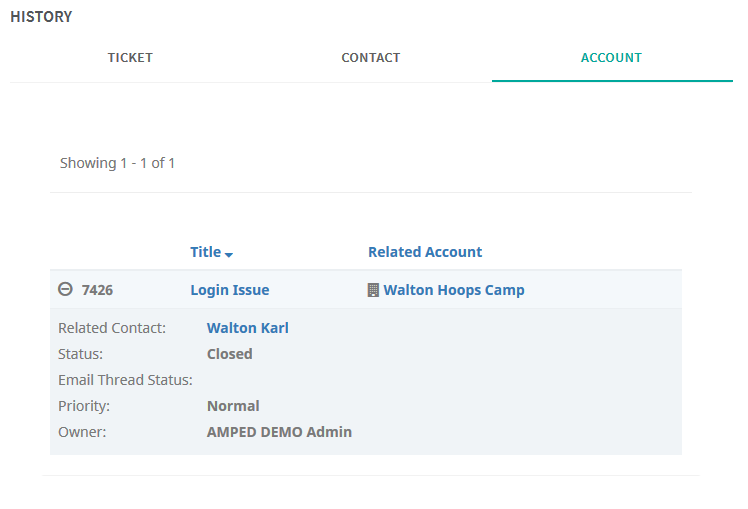Toggle the sort arrow next to Title
Viewport: 748px width, 509px height.
229,255
